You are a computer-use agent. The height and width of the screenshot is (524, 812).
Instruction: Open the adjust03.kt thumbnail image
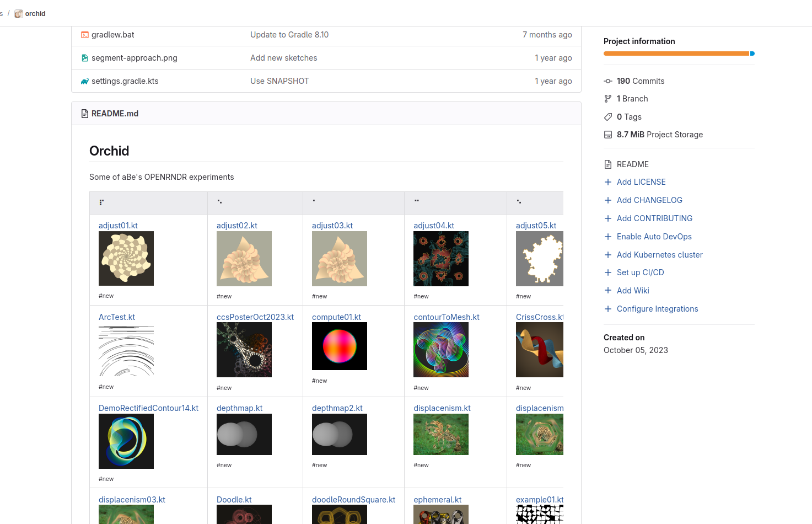pyautogui.click(x=340, y=259)
